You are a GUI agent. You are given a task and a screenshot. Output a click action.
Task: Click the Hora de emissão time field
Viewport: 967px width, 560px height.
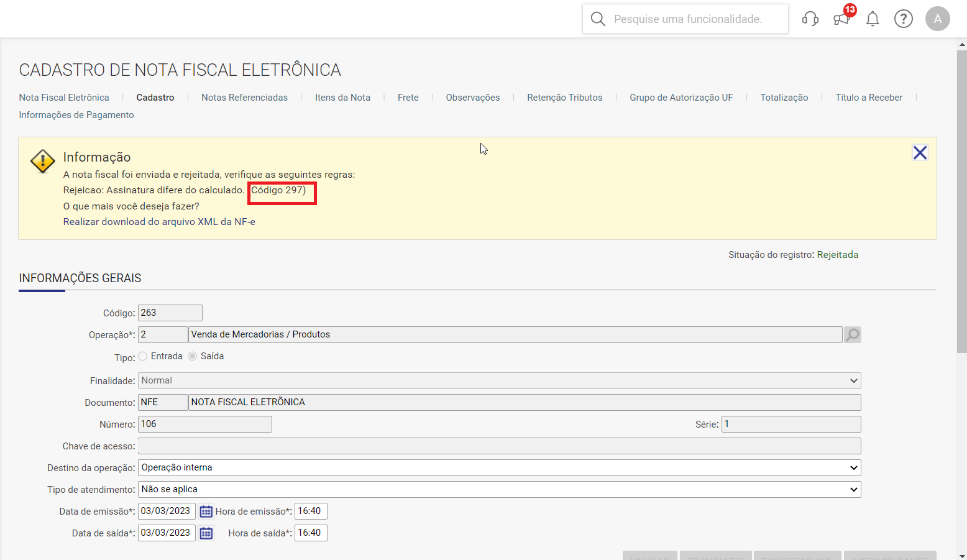pos(311,511)
